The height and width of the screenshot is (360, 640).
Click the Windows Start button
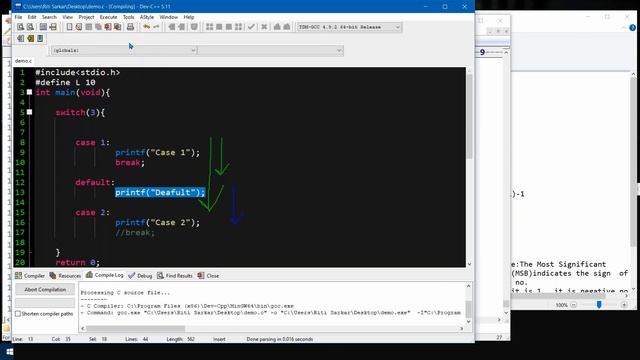click(x=9, y=351)
